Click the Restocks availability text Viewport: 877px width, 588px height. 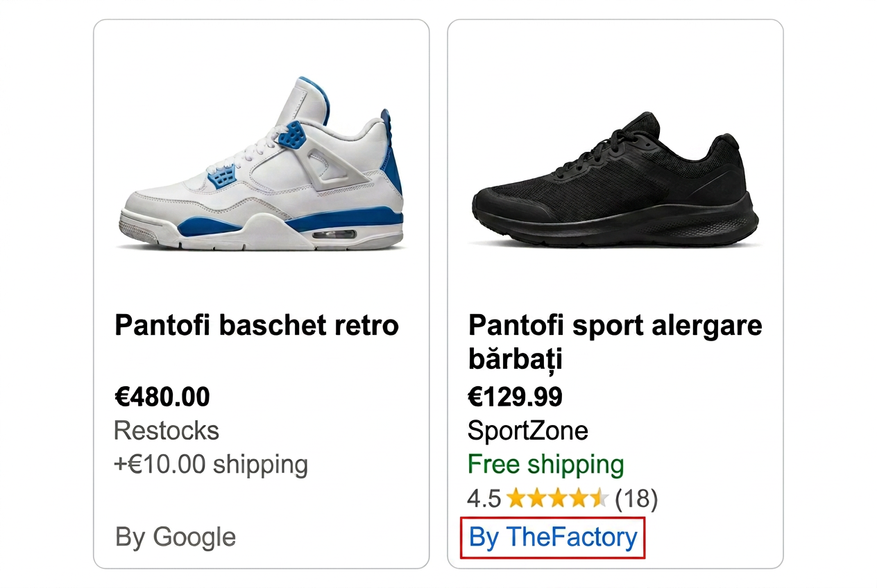tap(167, 431)
